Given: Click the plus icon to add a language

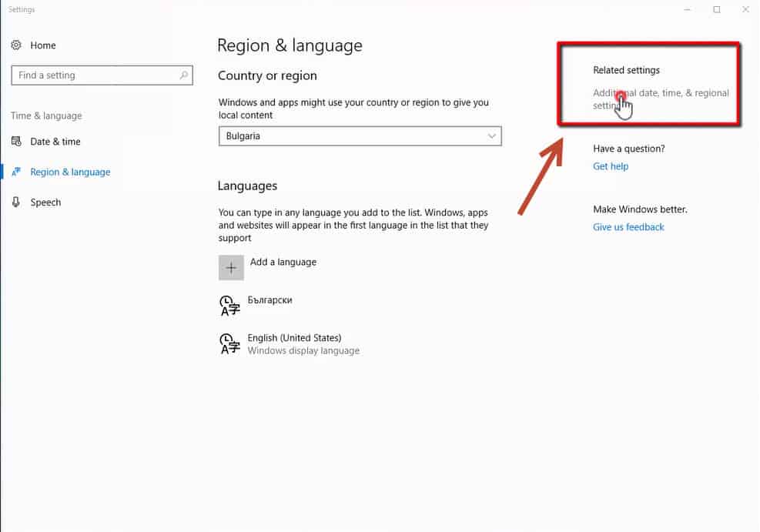Looking at the screenshot, I should click(x=231, y=267).
